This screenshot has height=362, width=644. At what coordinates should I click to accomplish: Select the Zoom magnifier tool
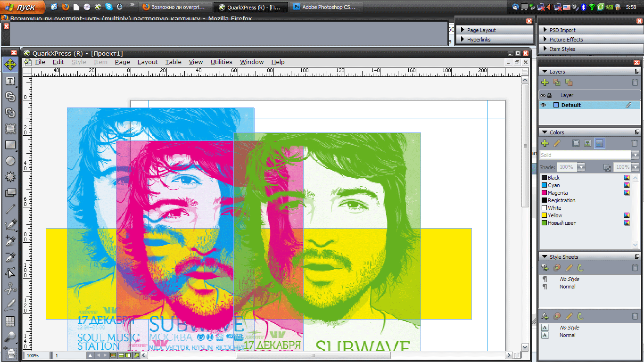coord(10,337)
